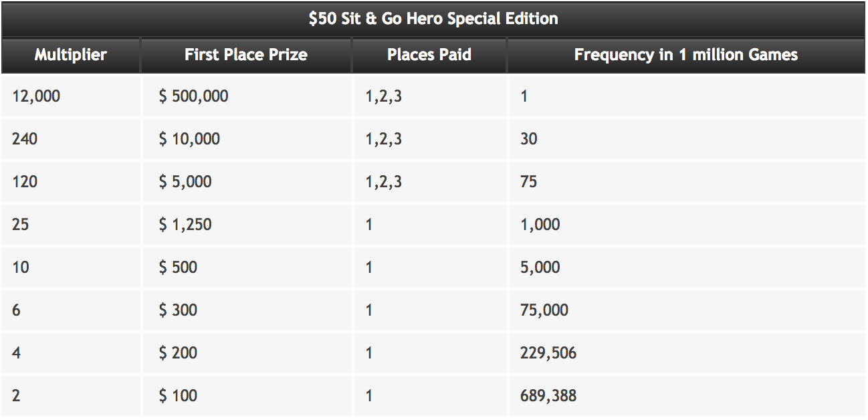Click the First Place Prize column header

tap(246, 55)
